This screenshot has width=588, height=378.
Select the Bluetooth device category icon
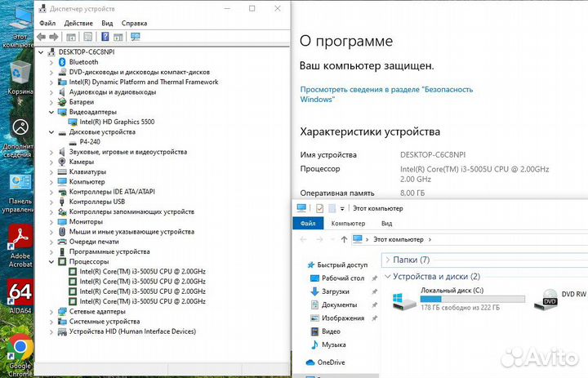[x=62, y=62]
